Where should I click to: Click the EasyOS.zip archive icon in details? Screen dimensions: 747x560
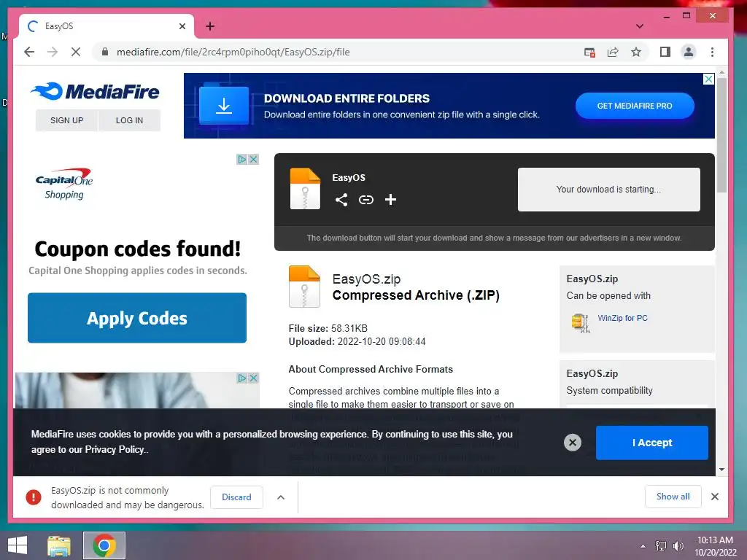[x=304, y=286]
